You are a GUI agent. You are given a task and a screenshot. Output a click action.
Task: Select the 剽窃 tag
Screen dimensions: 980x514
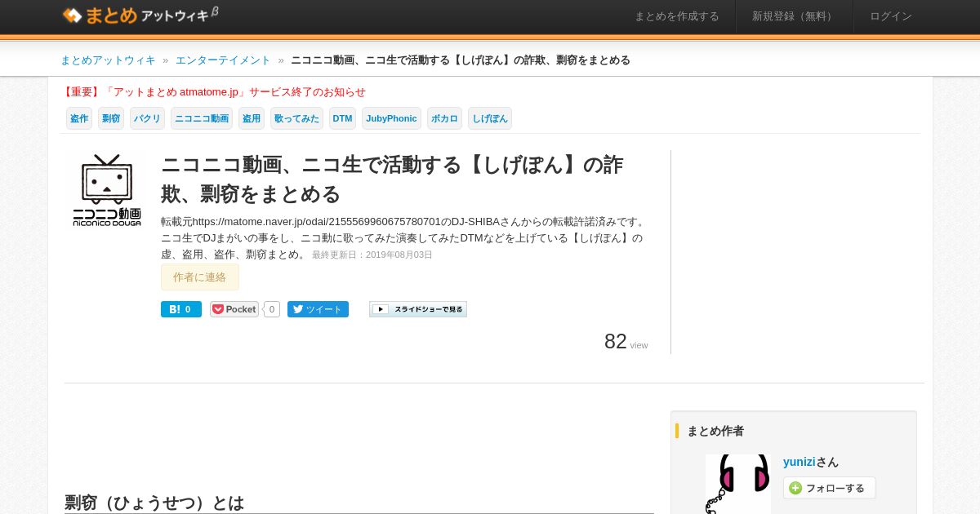pyautogui.click(x=111, y=118)
